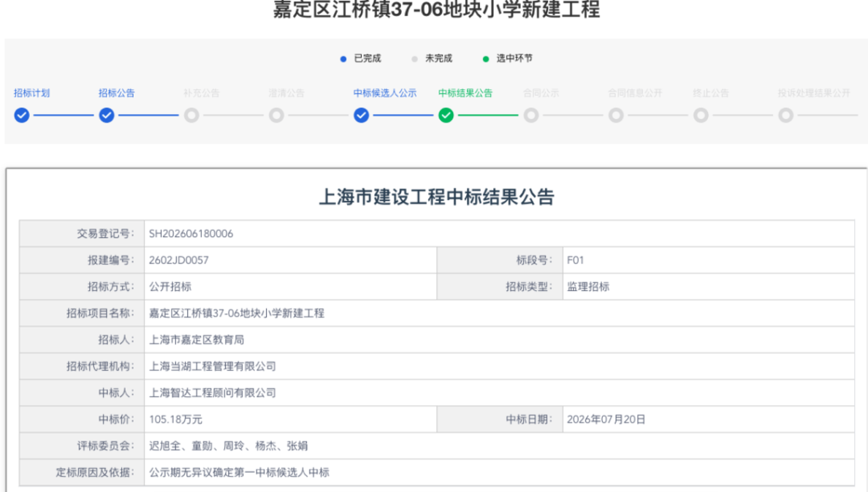Click the green 中标结果公告 checkmark circle
The image size is (868, 492).
click(x=446, y=116)
